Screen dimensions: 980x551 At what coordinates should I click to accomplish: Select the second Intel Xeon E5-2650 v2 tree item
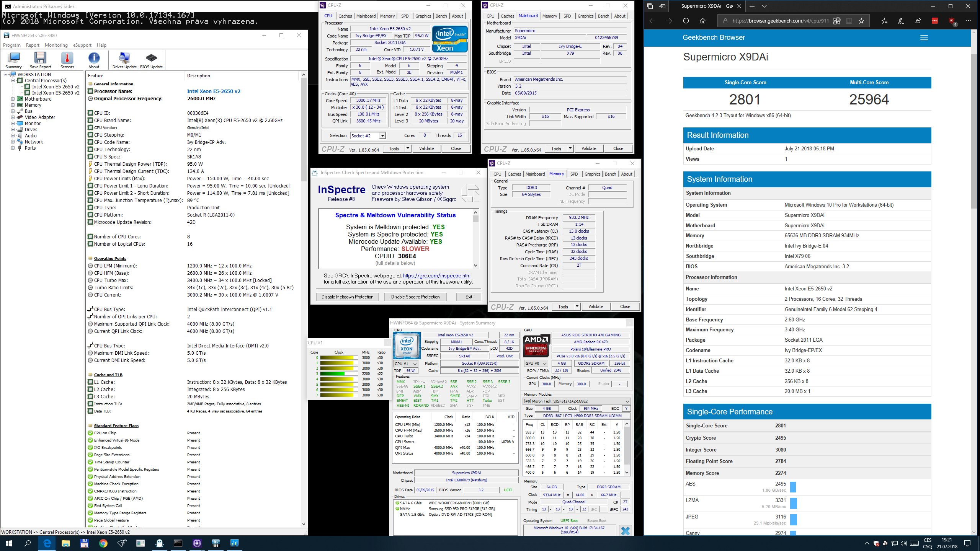(56, 93)
